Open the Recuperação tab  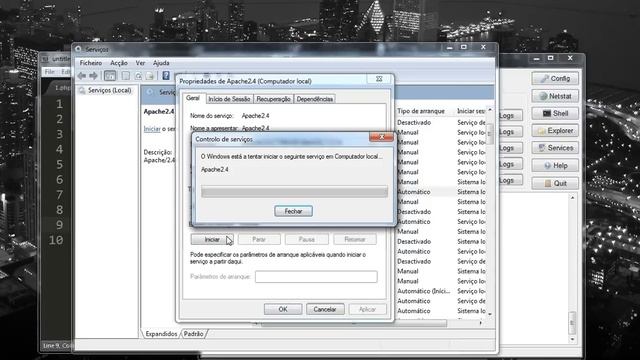273,99
